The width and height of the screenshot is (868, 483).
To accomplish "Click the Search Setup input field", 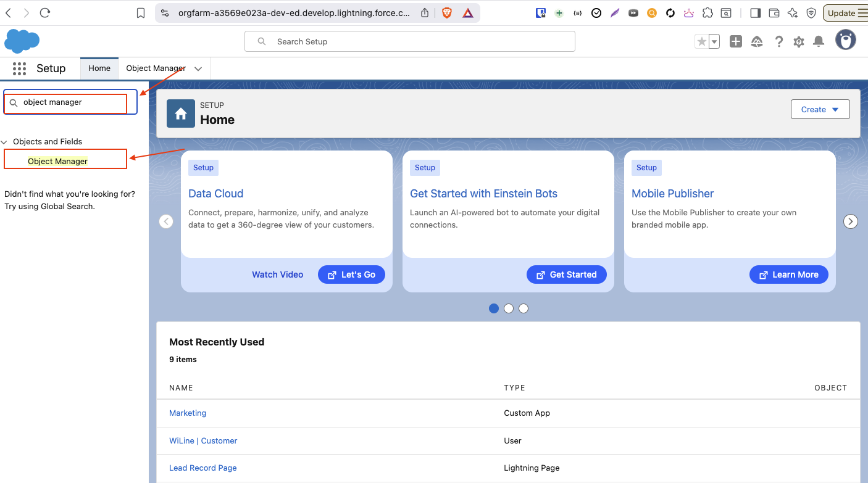I will [x=410, y=41].
